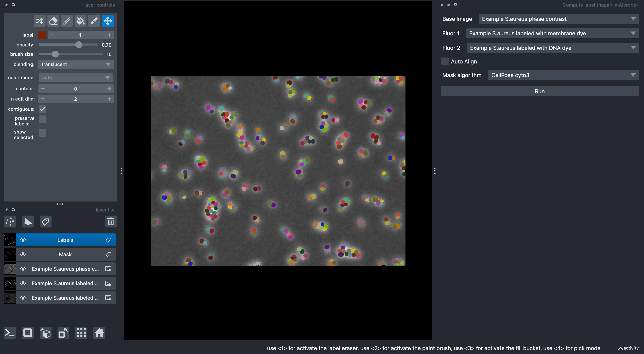Select the label eraser tool
The image size is (644, 354).
(53, 21)
